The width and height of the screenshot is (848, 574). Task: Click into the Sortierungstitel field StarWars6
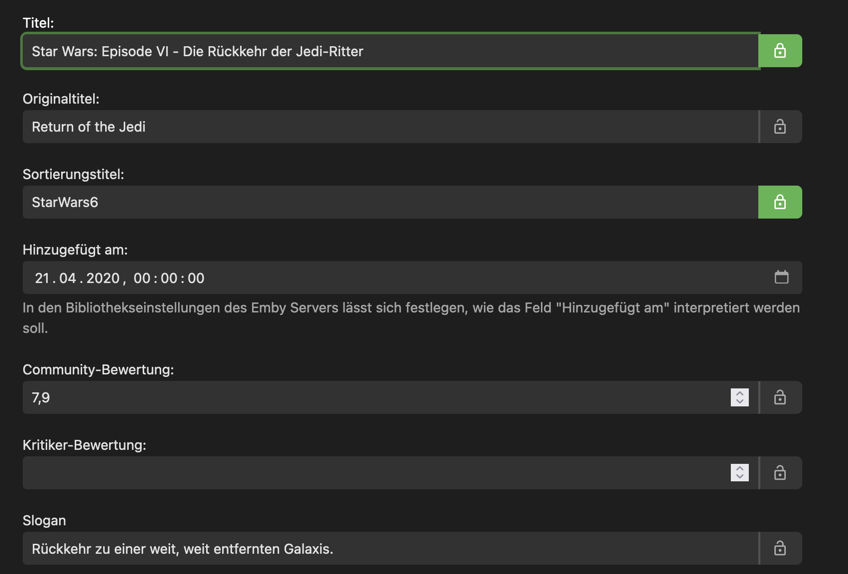pyautogui.click(x=390, y=202)
